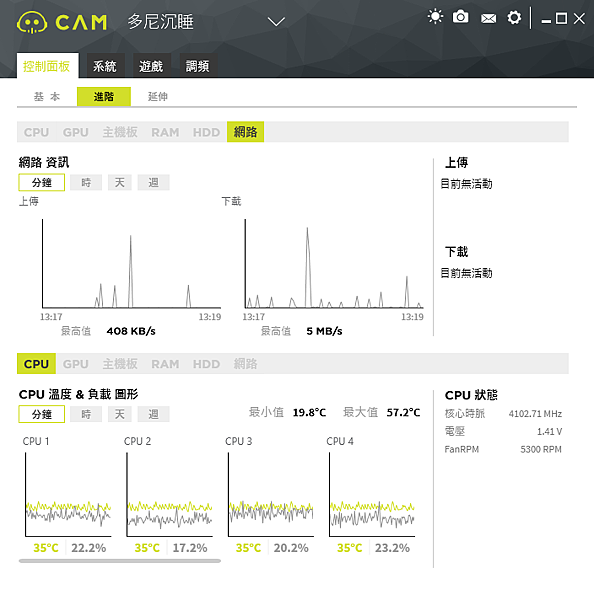This screenshot has height=600, width=594.
Task: Click the 22.2% load under CPU 1
Action: pos(88,548)
